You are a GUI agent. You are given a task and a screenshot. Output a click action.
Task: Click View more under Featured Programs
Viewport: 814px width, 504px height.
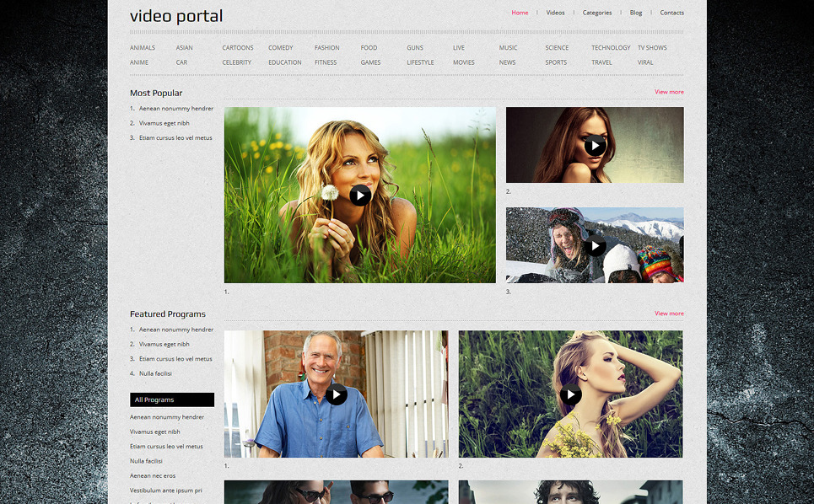pyautogui.click(x=668, y=313)
